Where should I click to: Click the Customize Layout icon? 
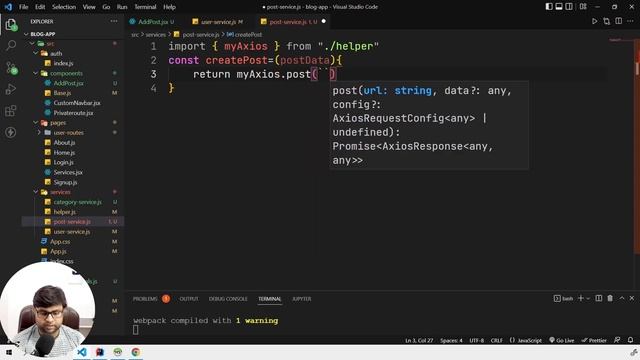click(583, 7)
